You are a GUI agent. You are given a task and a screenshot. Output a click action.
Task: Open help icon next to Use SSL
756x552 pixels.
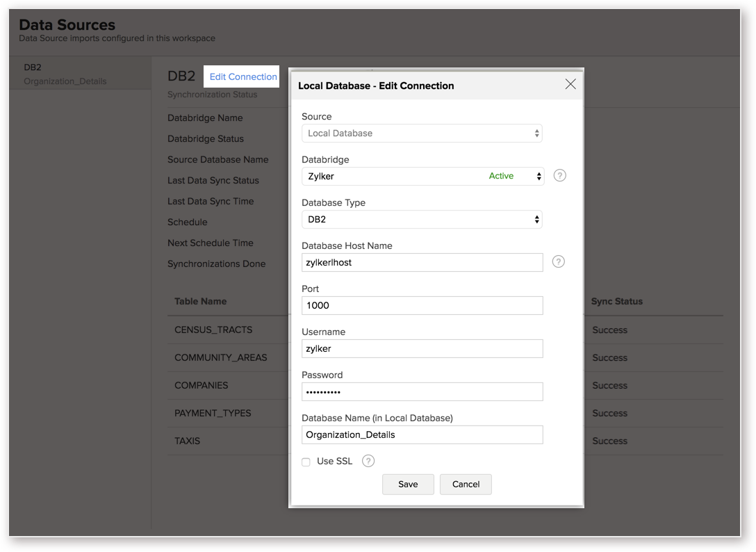coord(368,462)
